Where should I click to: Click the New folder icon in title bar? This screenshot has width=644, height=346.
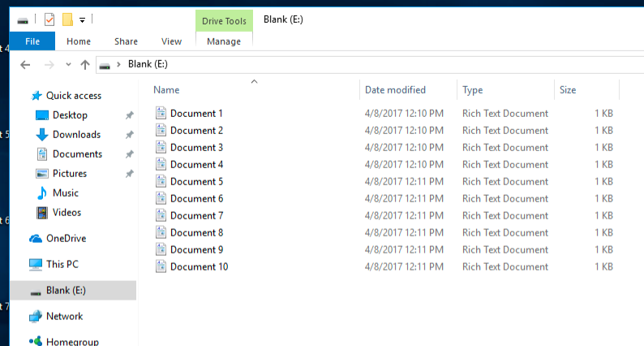[x=67, y=19]
